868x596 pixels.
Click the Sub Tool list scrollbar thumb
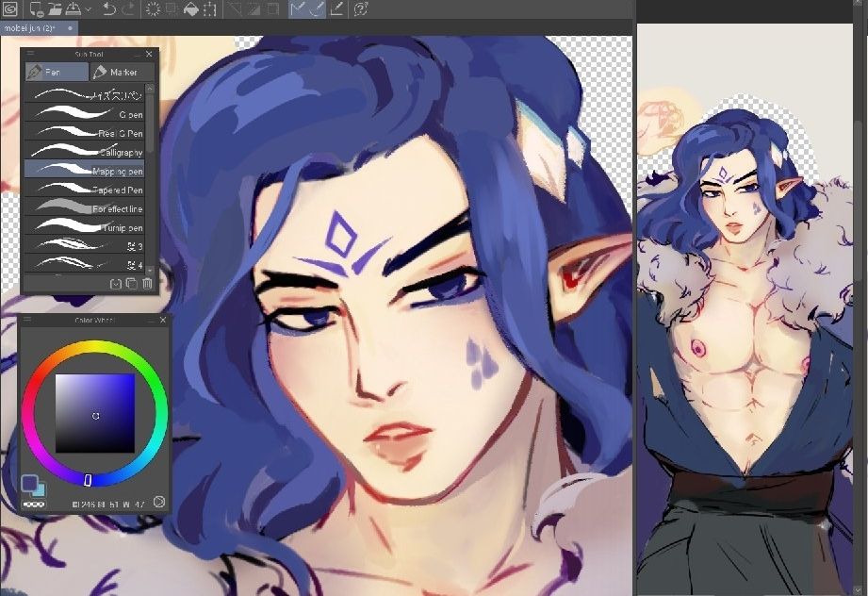150,124
